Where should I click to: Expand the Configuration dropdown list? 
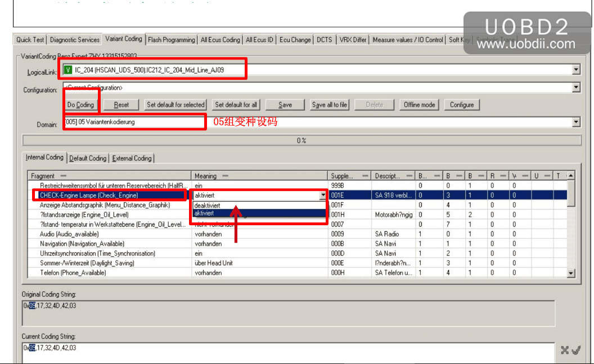pyautogui.click(x=576, y=88)
